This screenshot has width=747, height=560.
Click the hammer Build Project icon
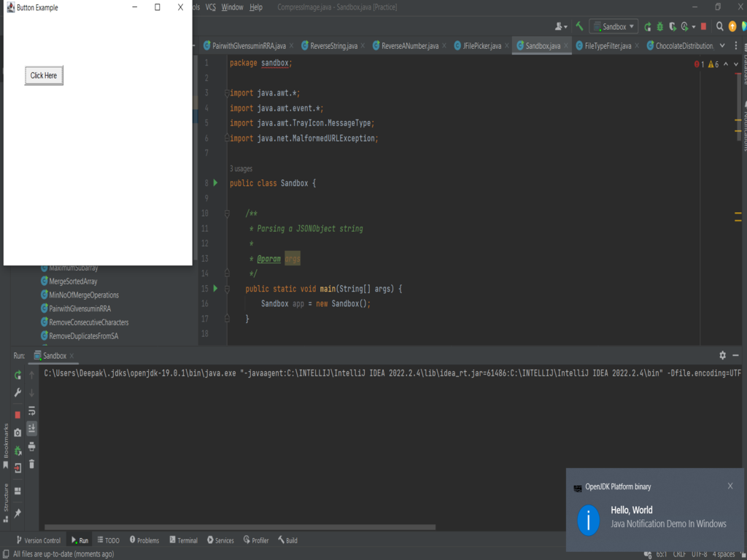[579, 26]
